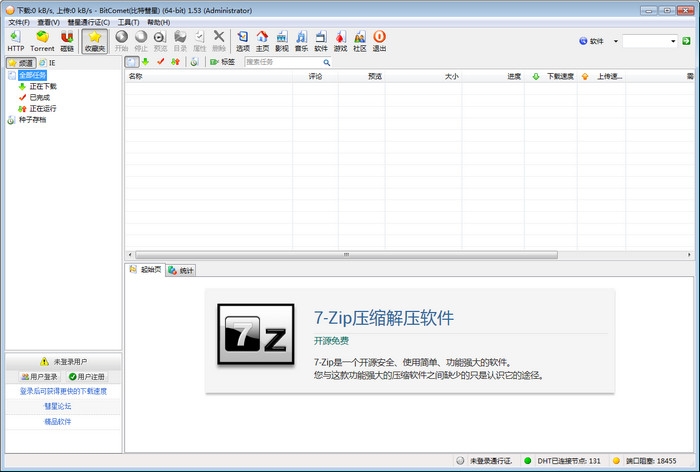This screenshot has height=472, width=700.
Task: Click the torrent archive filter icon
Action: point(195,62)
